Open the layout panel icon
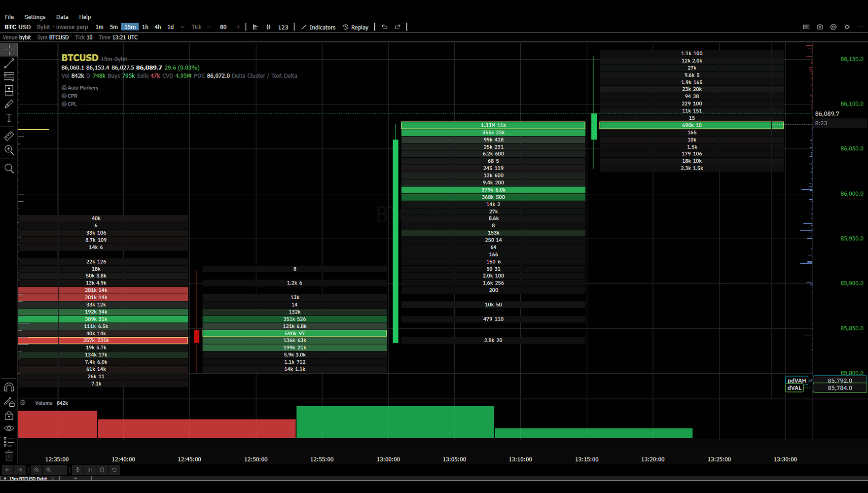 (x=806, y=27)
